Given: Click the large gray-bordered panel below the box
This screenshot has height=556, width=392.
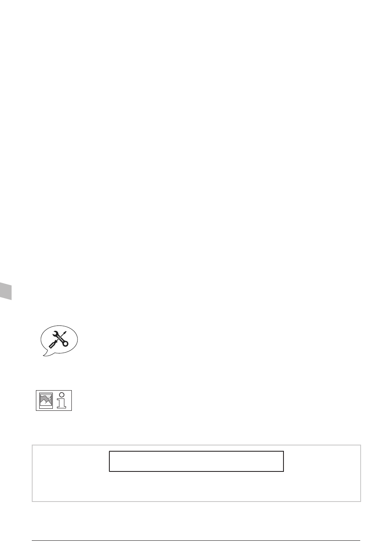Looking at the screenshot, I should pyautogui.click(x=196, y=473).
